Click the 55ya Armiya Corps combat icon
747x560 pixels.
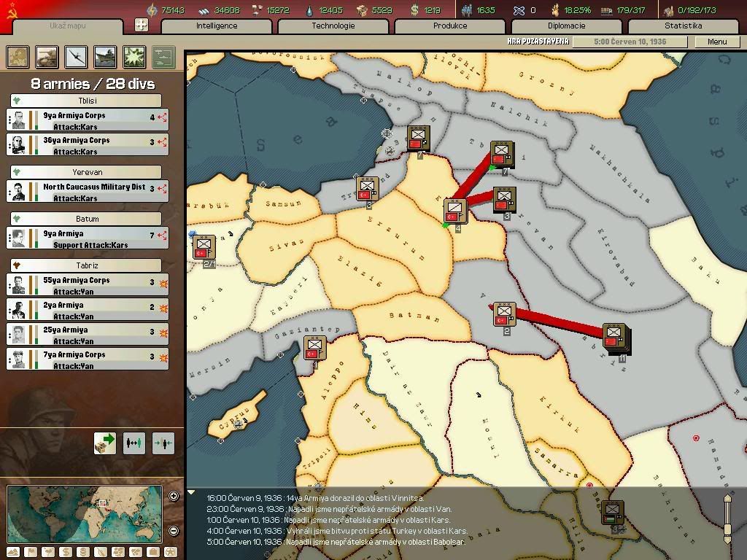point(163,284)
